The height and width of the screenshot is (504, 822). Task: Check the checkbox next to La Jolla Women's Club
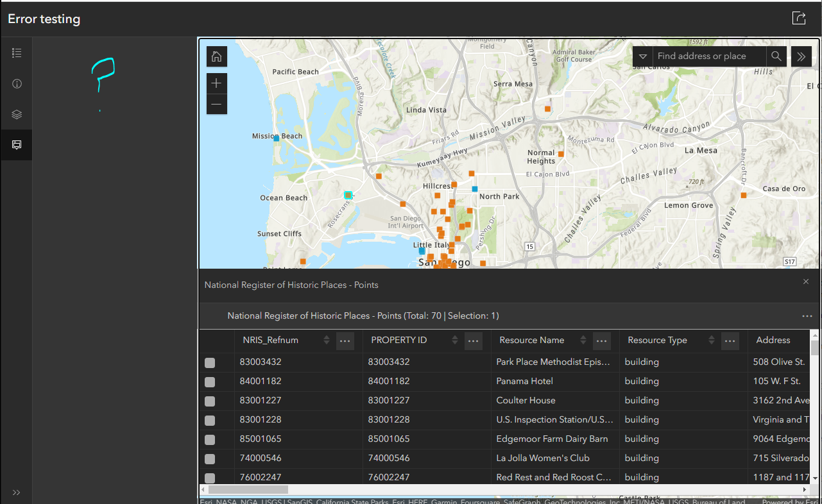pyautogui.click(x=209, y=458)
